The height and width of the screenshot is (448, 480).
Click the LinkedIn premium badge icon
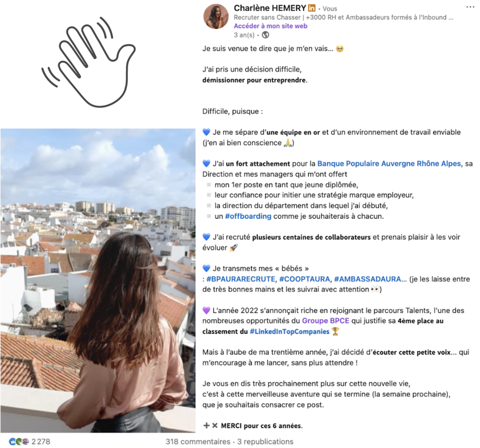click(x=311, y=8)
